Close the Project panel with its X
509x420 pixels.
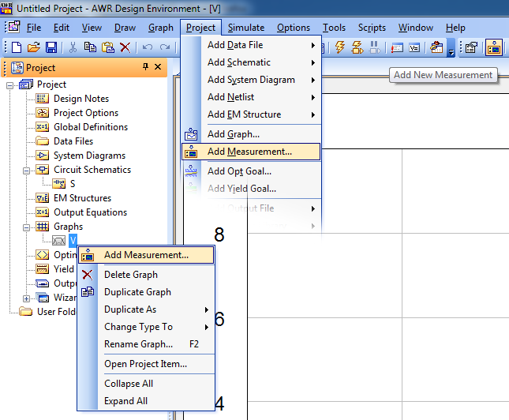[x=158, y=67]
